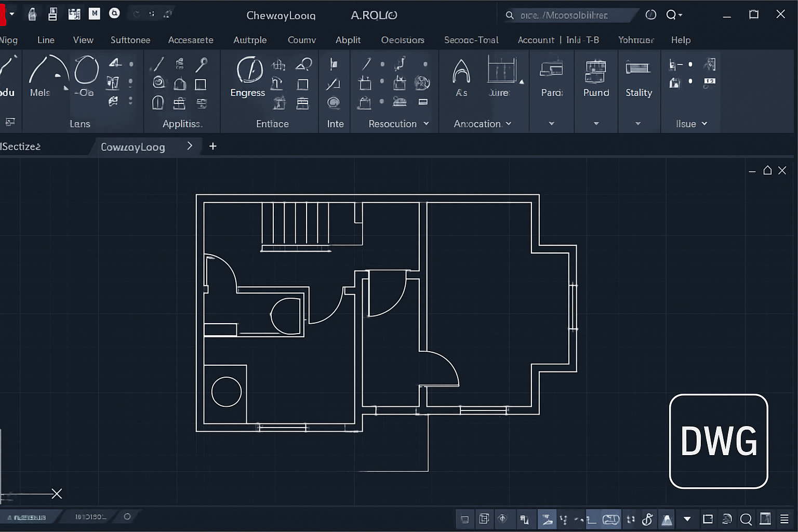The height and width of the screenshot is (532, 798).
Task: Click the flag icon in the Inte panel
Action: click(334, 64)
